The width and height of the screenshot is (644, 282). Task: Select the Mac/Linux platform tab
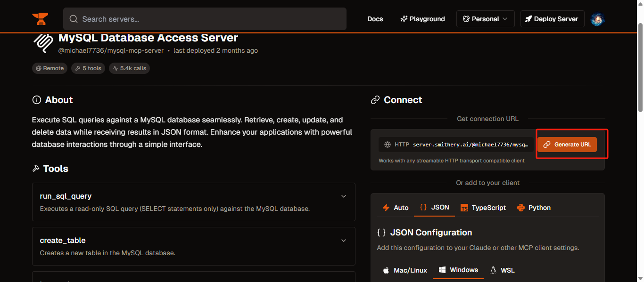[x=405, y=270]
